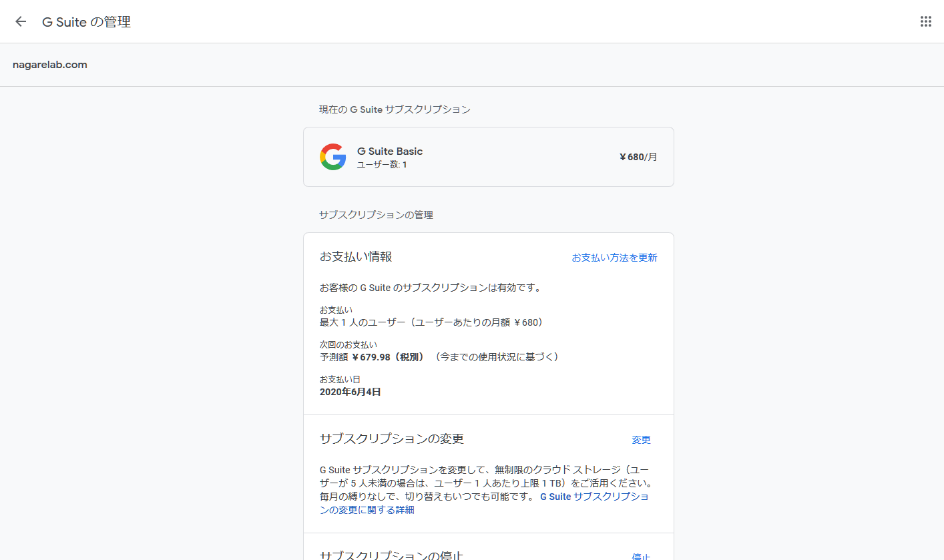The image size is (944, 560).
Task: Click 現在の G Suite サブスクリプション label
Action: click(x=395, y=109)
